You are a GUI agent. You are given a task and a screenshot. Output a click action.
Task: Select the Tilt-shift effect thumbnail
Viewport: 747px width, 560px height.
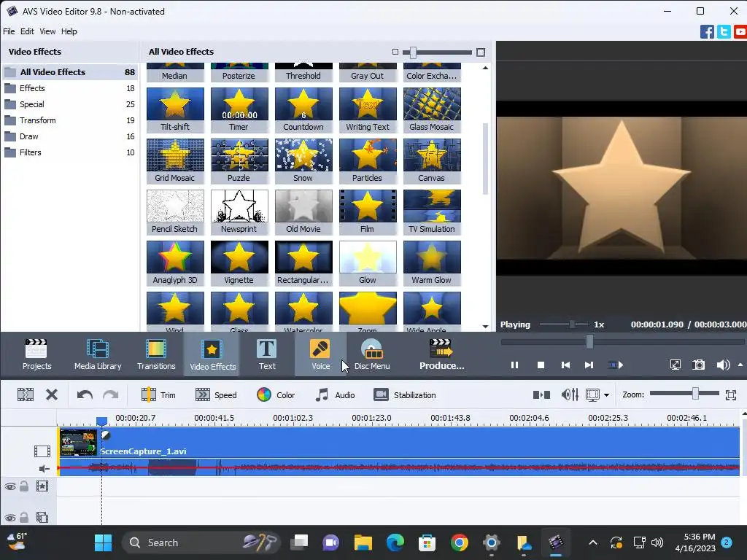pyautogui.click(x=175, y=109)
